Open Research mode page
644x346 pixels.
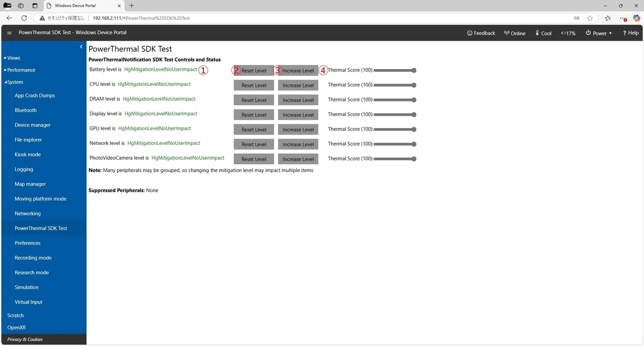click(x=32, y=273)
